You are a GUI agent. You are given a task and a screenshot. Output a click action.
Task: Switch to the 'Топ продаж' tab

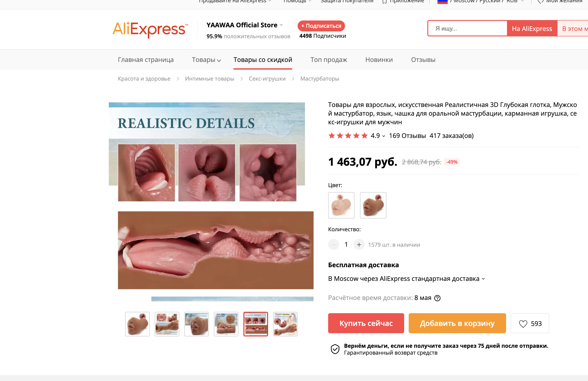329,60
